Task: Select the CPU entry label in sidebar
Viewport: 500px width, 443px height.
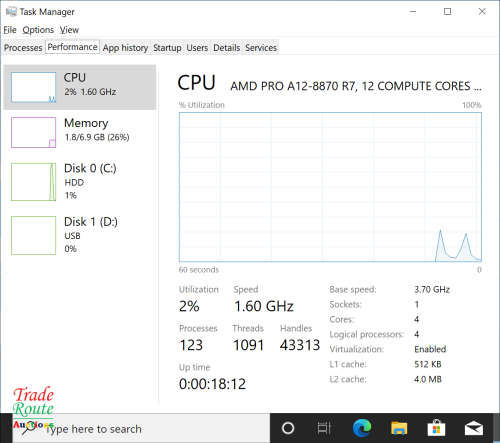Action: (x=75, y=77)
